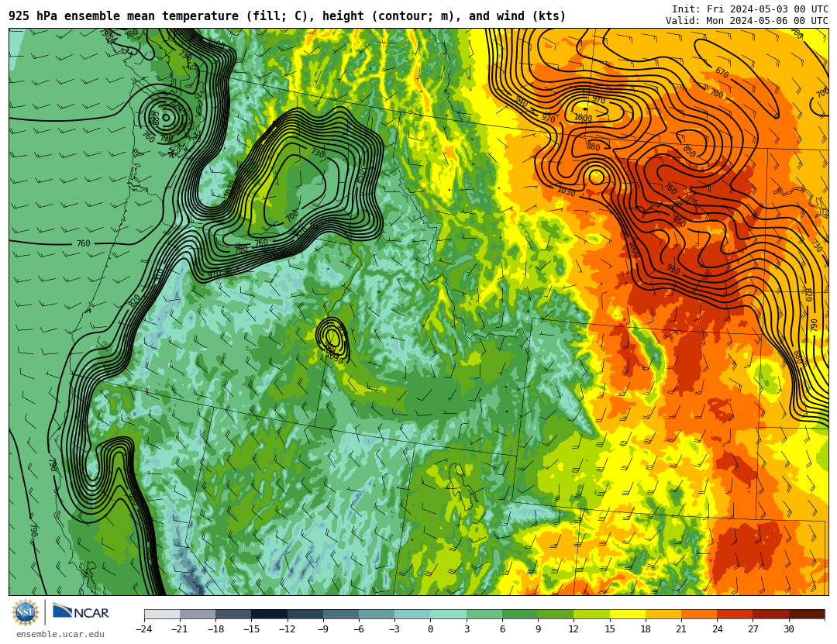
Task: Open the ensemble.ucar.edu link text
Action: click(60, 634)
